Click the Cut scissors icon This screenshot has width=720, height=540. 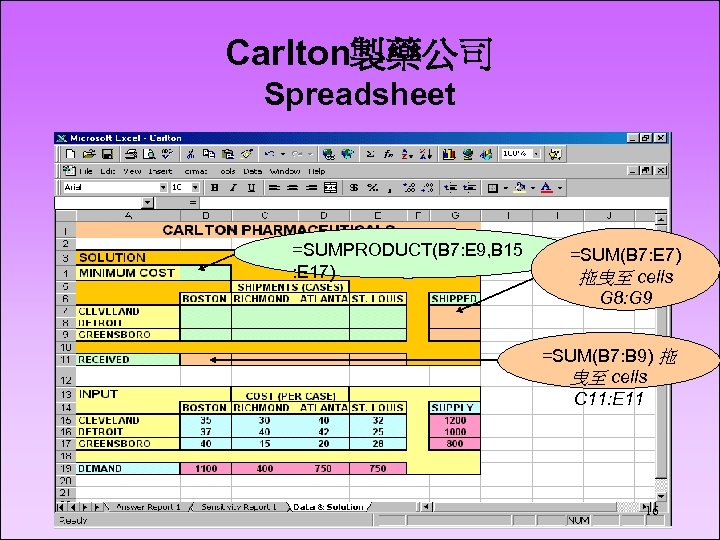(x=190, y=154)
